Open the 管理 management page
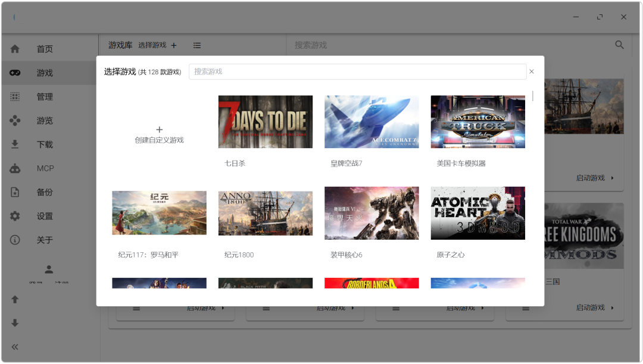 tap(49, 96)
